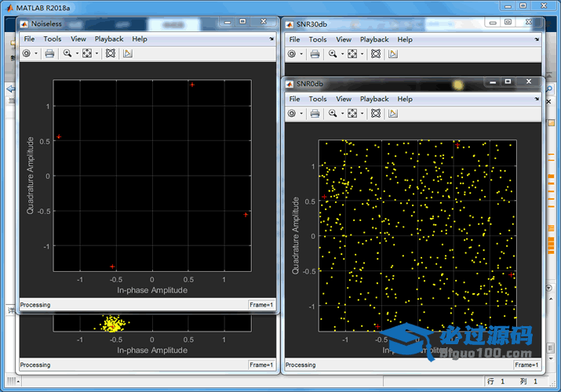Toggle reference constellation in SNR0db window
561x392 pixels.
[x=375, y=114]
